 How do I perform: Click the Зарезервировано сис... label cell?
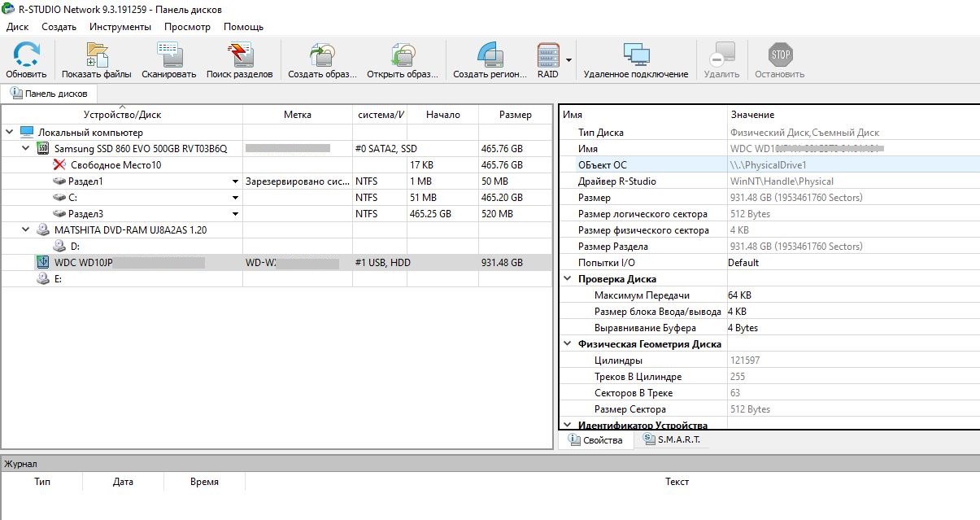tap(298, 181)
